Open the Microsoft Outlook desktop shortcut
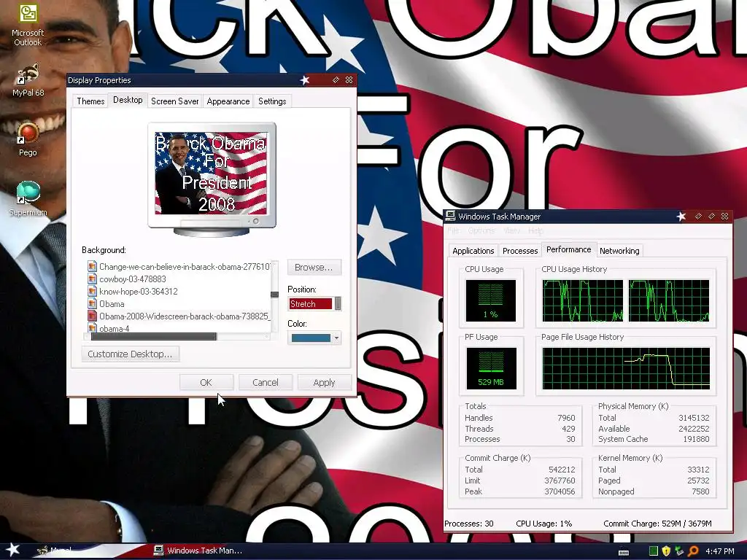The width and height of the screenshot is (747, 560). coord(28,24)
